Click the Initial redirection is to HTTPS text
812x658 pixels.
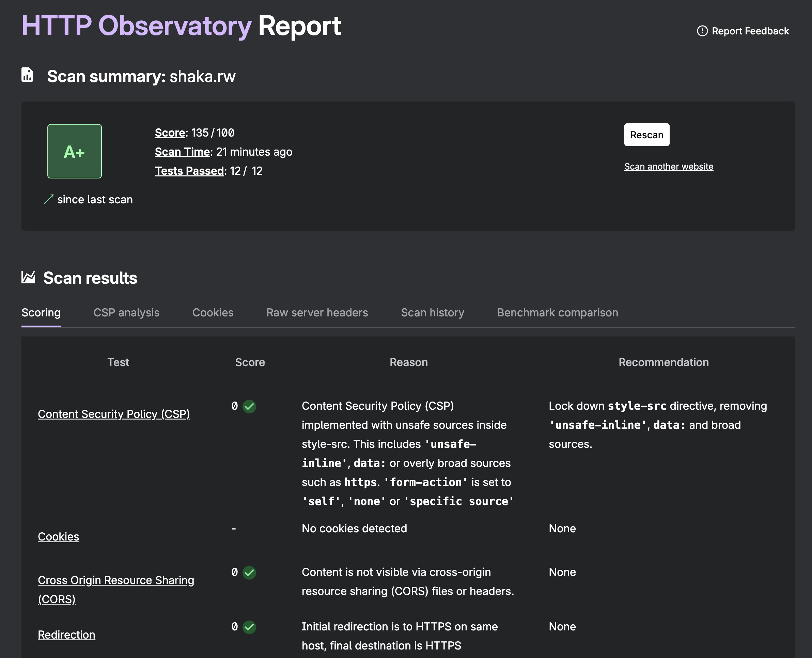(x=400, y=636)
